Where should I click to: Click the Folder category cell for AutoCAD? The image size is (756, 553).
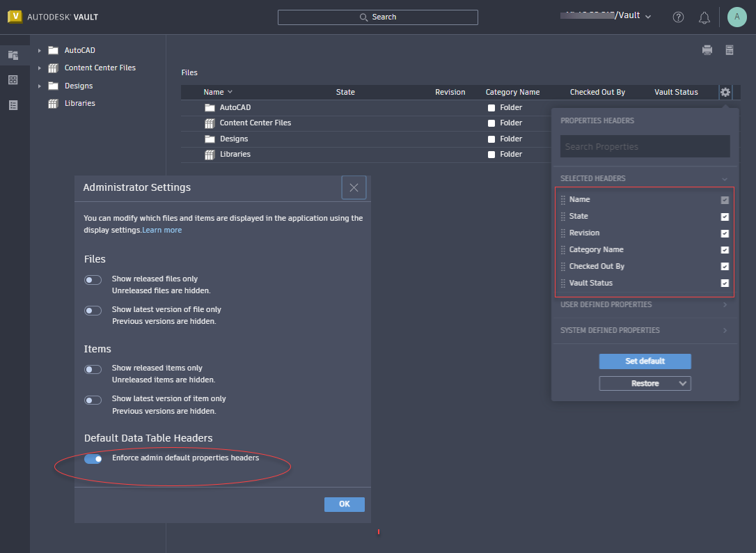[x=505, y=108]
